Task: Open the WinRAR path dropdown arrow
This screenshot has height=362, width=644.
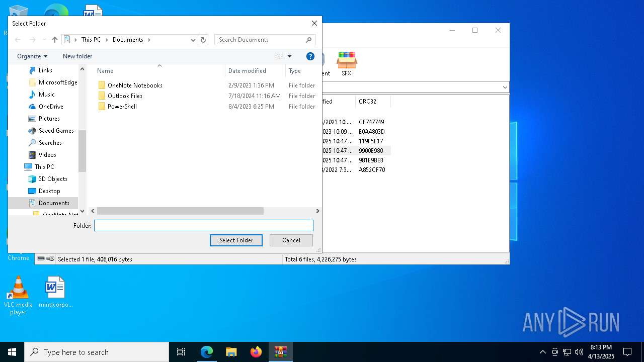Action: tap(505, 87)
